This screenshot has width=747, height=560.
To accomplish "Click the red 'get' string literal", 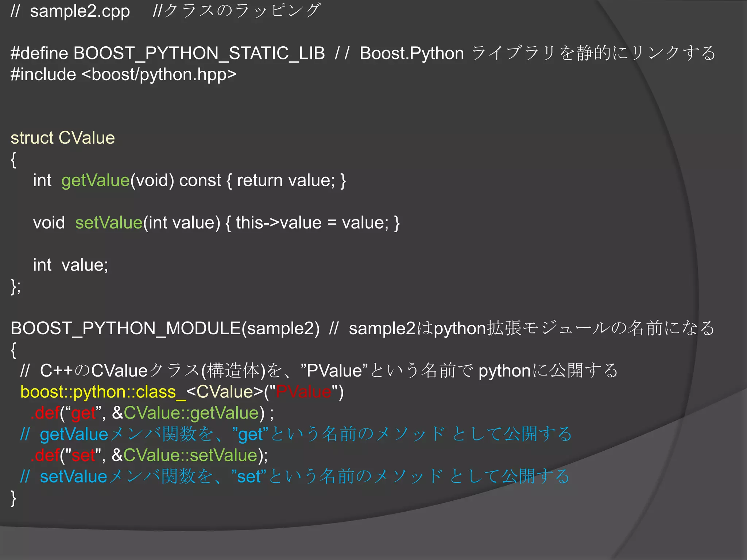I will [83, 413].
